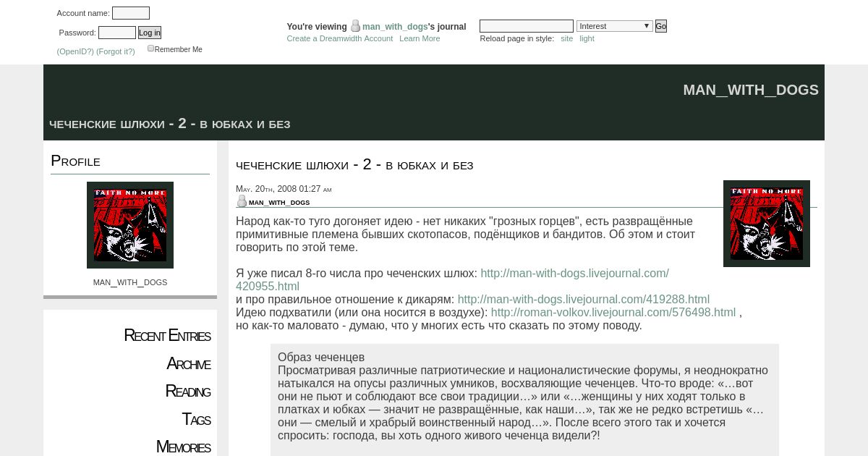This screenshot has width=868, height=456.
Task: Open the livejournal link ending in 419288.html
Action: (584, 299)
